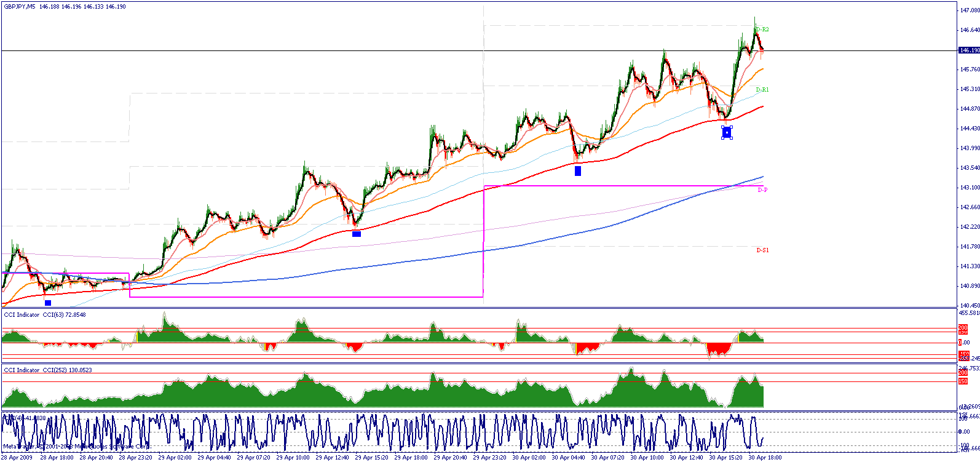Click the 143.100 price scale label

(970, 188)
